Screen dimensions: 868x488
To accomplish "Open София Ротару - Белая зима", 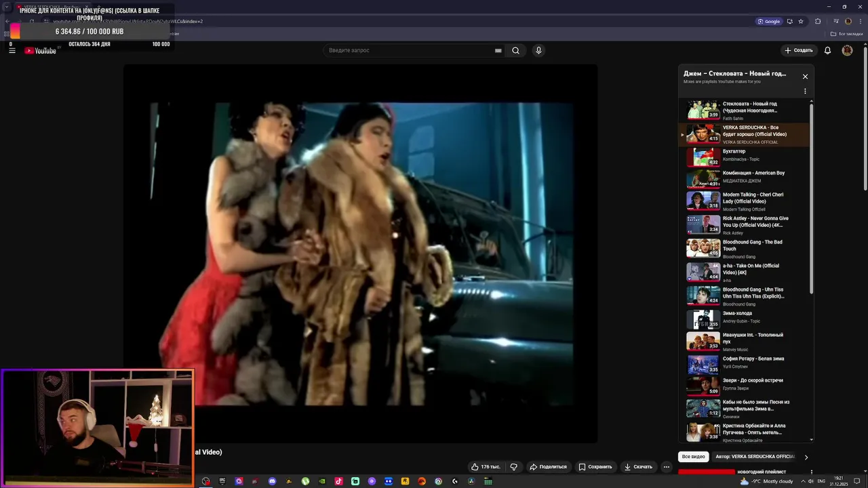I will [x=744, y=365].
